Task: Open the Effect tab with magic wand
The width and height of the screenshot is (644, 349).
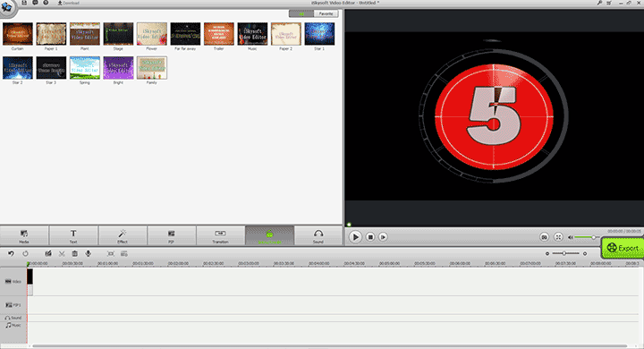Action: point(123,236)
